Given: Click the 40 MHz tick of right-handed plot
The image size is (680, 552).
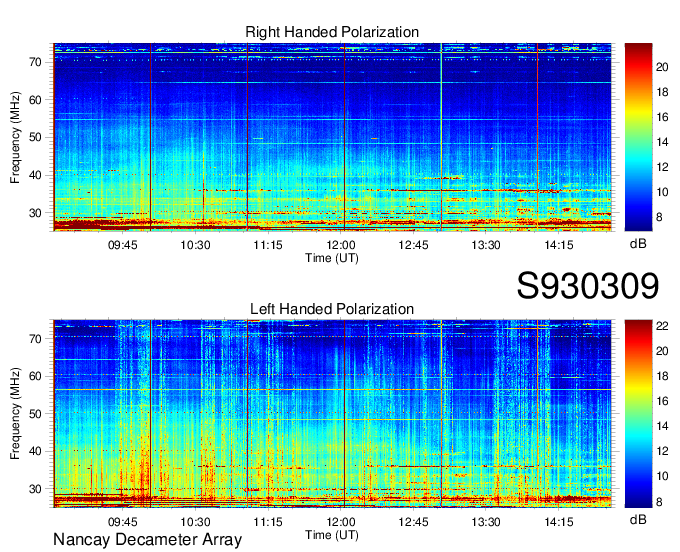Looking at the screenshot, I should (36, 176).
